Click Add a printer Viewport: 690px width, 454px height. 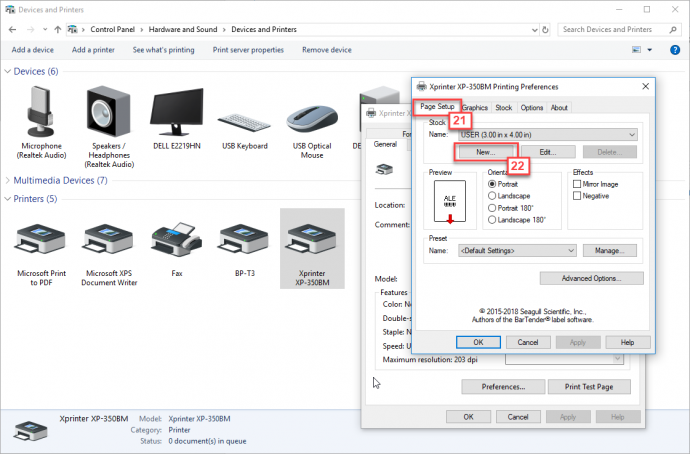point(93,50)
